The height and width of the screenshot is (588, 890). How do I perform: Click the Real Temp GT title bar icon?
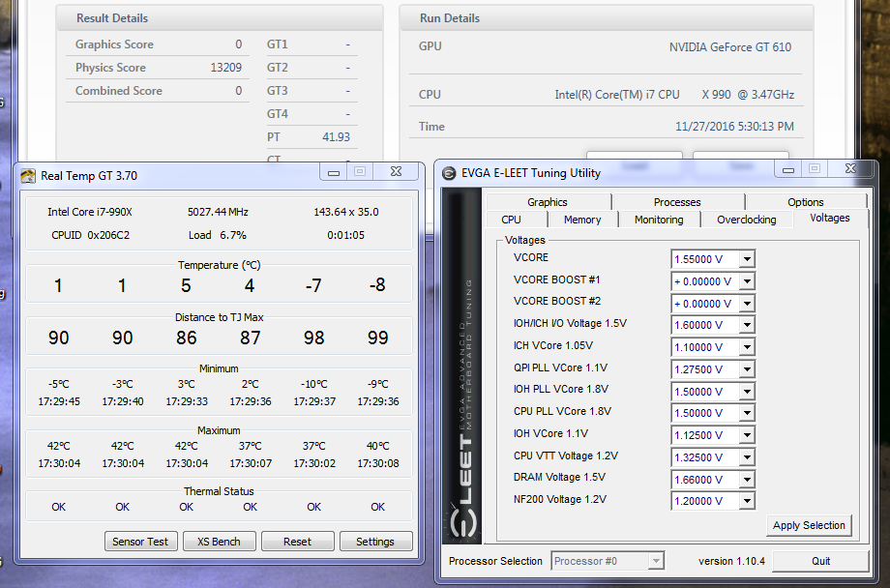(28, 176)
